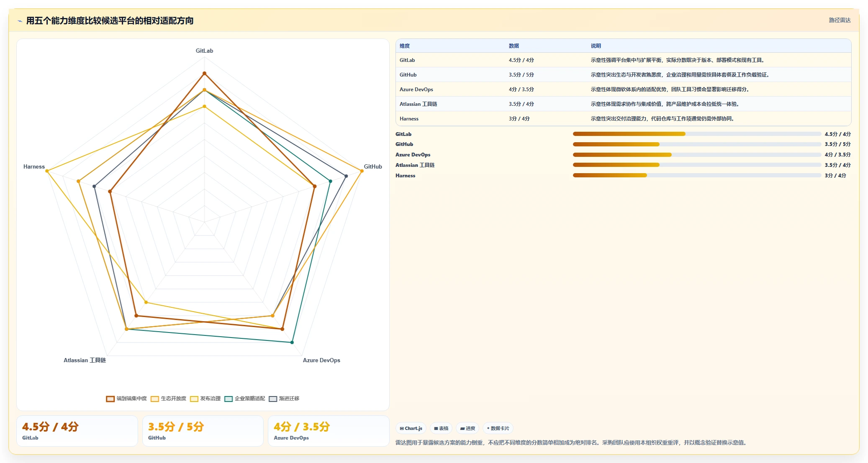Viewport: 868px width, 463px height.
Task: Click the 维度 column header
Action: (405, 46)
